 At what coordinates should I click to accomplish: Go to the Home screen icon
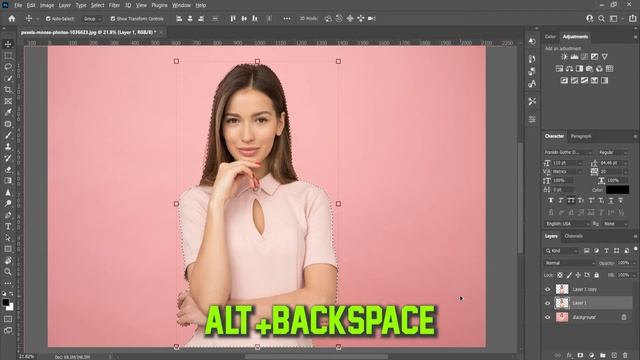pyautogui.click(x=12, y=18)
